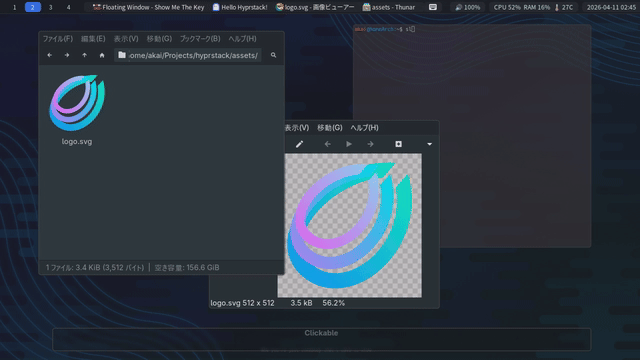Open Thunar 移動(G) menu
This screenshot has height=360, width=640.
[159, 39]
